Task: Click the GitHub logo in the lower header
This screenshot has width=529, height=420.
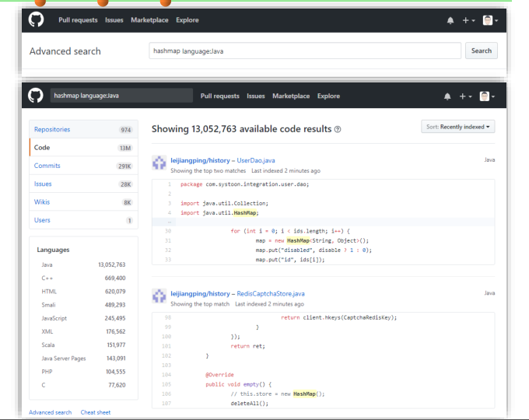Action: 36,96
